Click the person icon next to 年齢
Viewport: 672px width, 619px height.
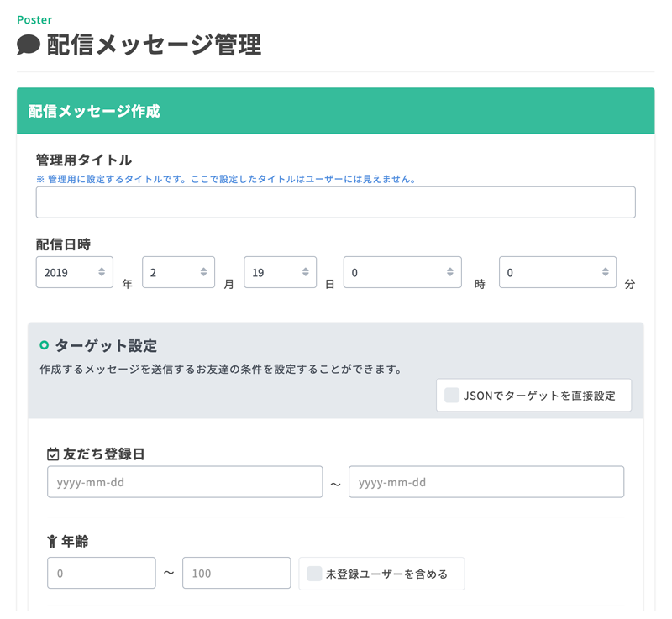coord(52,542)
